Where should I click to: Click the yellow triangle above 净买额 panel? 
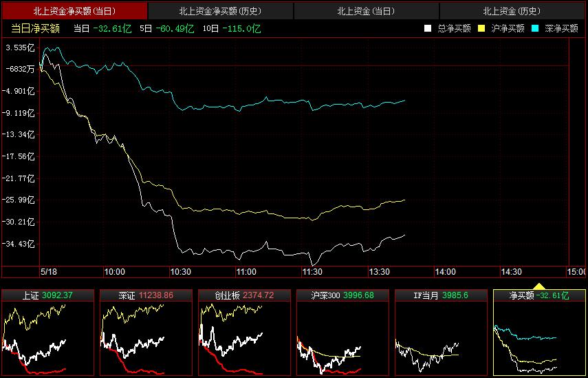pyautogui.click(x=539, y=286)
